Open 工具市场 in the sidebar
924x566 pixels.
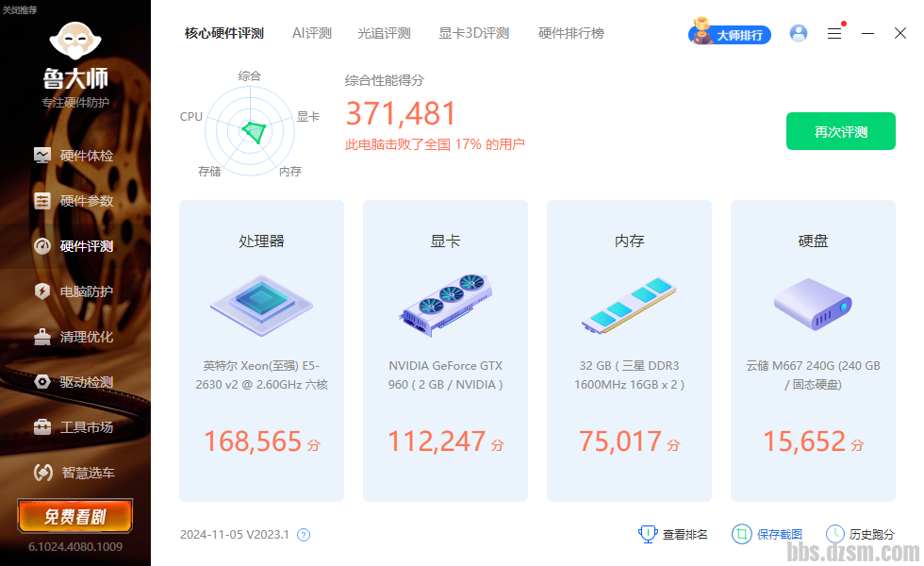click(x=74, y=427)
